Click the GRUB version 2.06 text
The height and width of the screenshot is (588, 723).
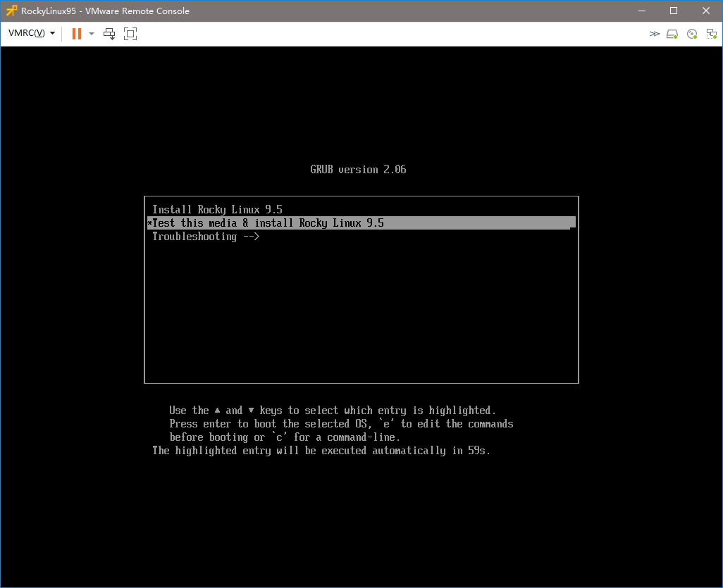click(x=358, y=170)
